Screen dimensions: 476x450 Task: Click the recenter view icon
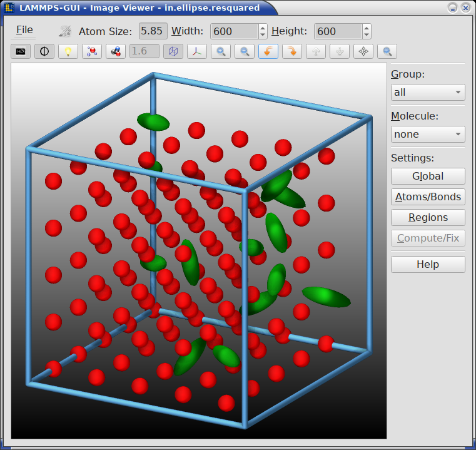coord(363,51)
